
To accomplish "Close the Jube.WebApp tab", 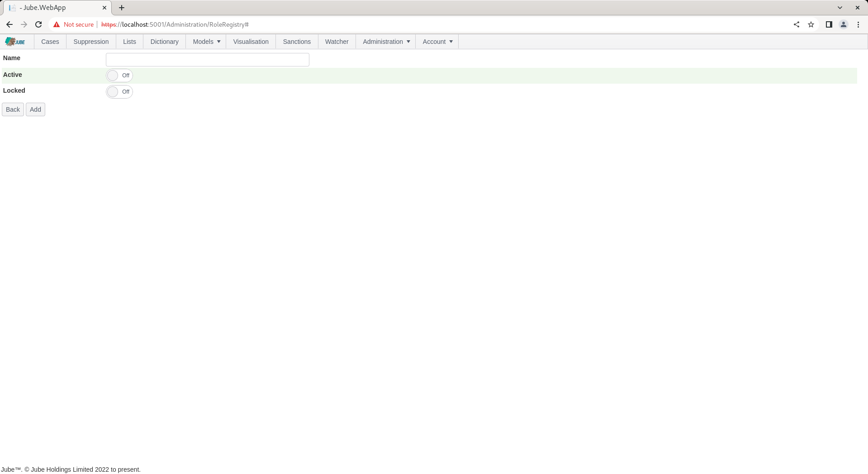I will 104,8.
